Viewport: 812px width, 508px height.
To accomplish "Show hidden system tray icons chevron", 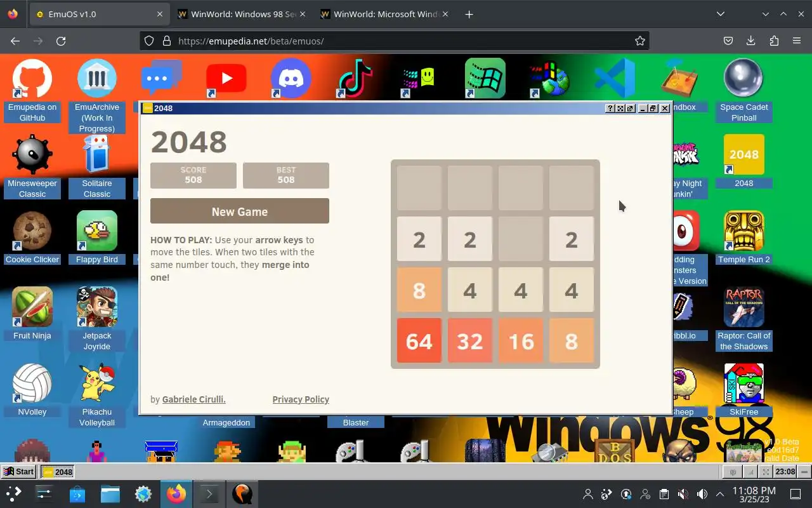I will click(720, 494).
